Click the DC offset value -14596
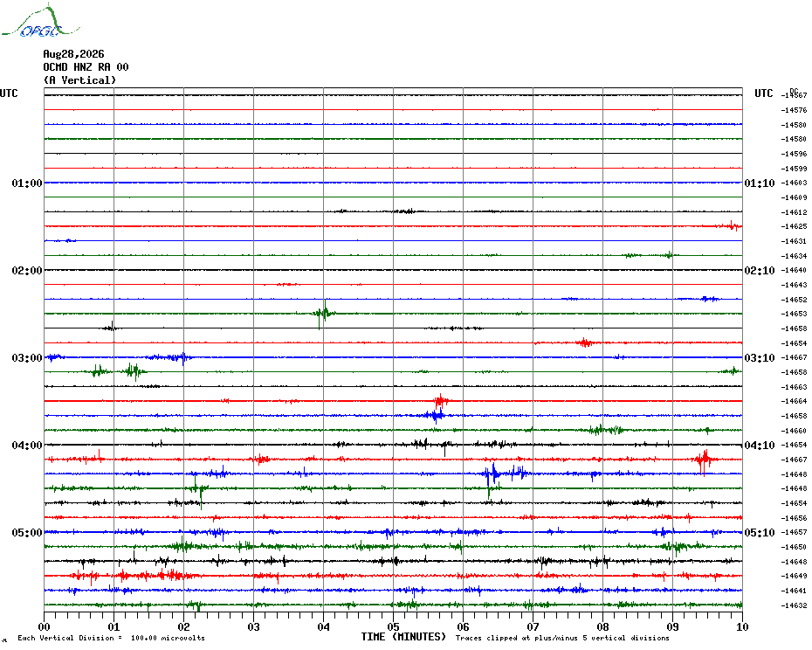The image size is (812, 650). [794, 154]
